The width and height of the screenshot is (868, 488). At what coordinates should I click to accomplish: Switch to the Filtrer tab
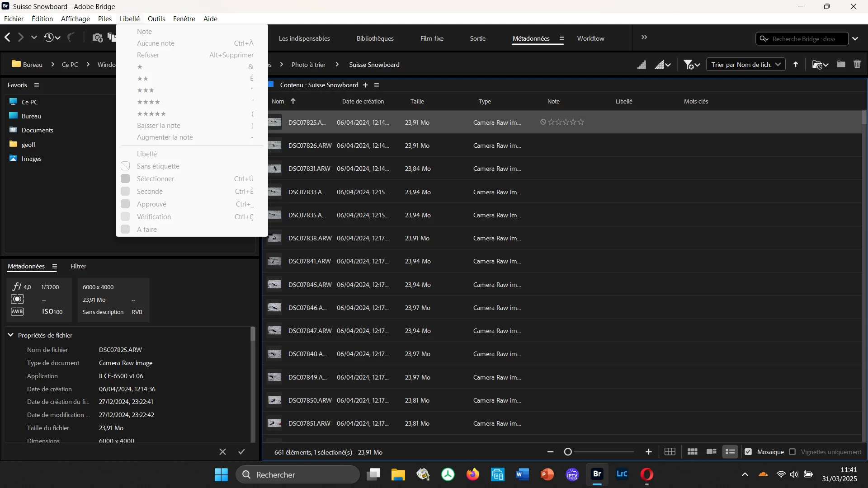[x=78, y=266]
